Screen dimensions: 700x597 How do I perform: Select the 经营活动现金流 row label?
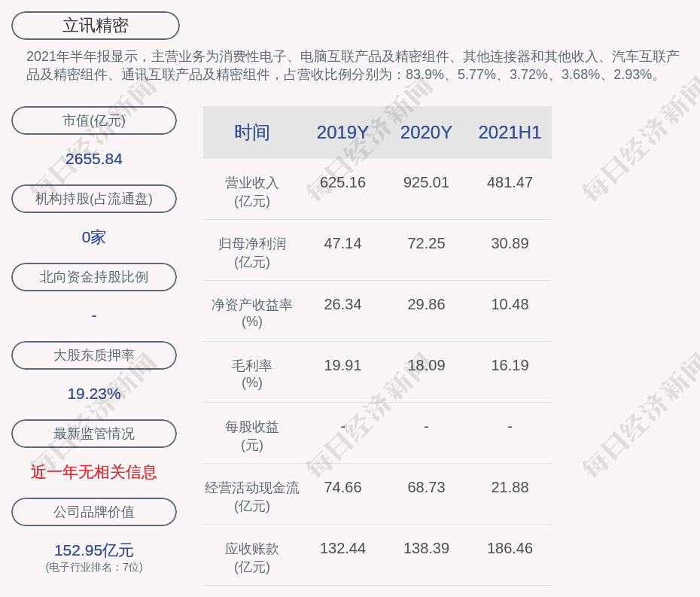click(252, 497)
